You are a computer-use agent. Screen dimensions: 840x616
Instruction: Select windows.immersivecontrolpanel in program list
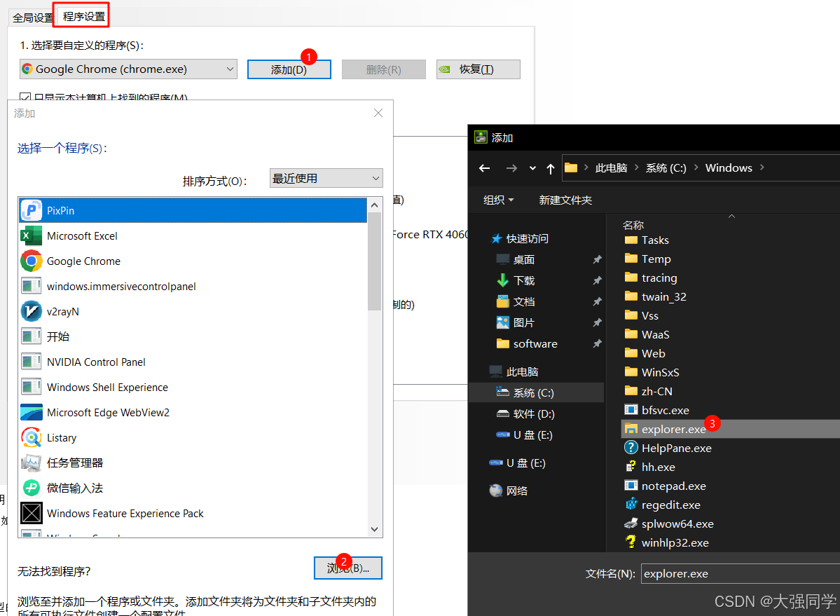click(x=193, y=286)
